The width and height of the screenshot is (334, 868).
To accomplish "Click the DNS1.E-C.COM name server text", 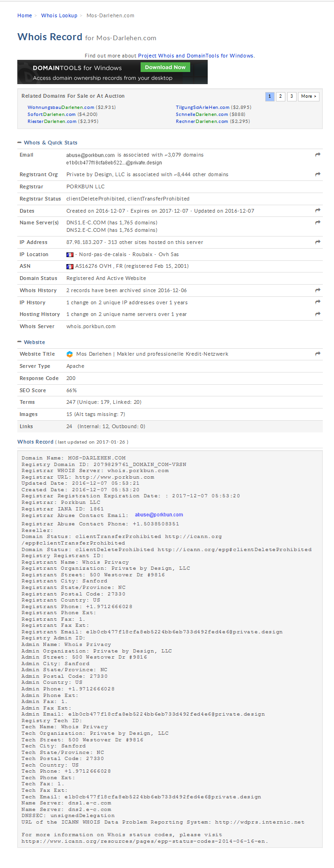I will pos(86,222).
